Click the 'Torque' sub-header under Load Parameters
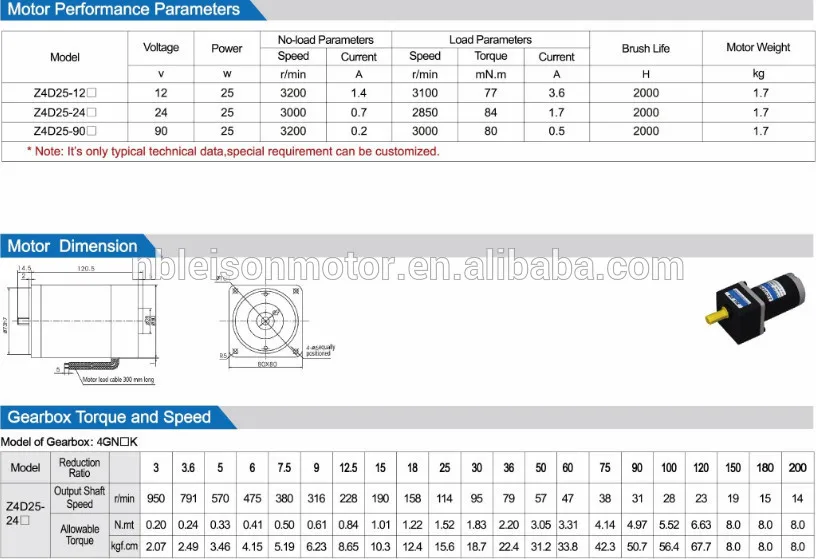Image resolution: width=816 pixels, height=559 pixels. tap(490, 56)
